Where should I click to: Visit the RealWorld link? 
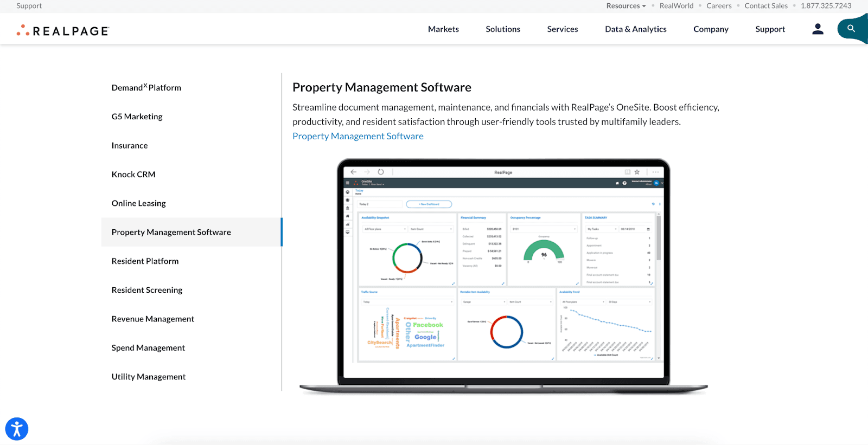coord(676,6)
